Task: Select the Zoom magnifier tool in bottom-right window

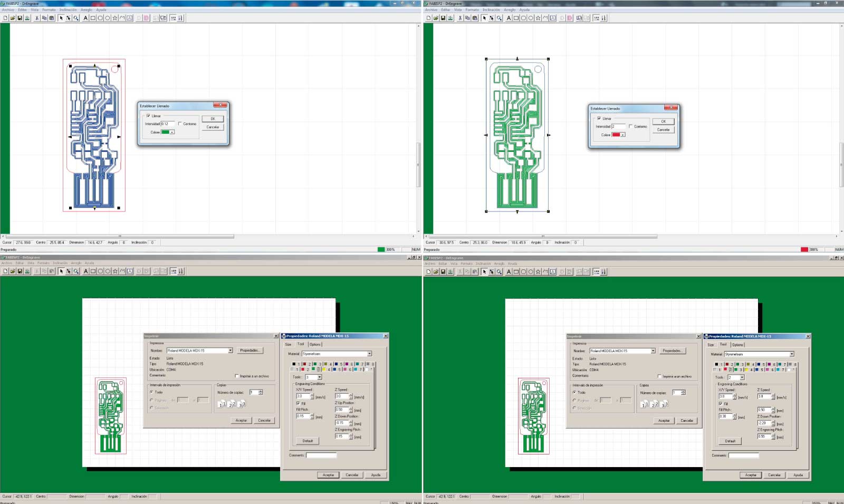Action: pos(499,272)
